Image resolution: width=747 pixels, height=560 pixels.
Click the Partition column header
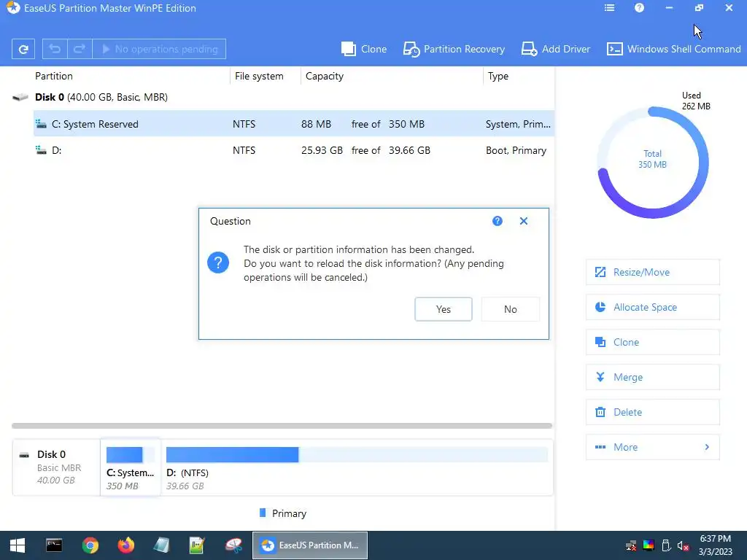[x=54, y=76]
